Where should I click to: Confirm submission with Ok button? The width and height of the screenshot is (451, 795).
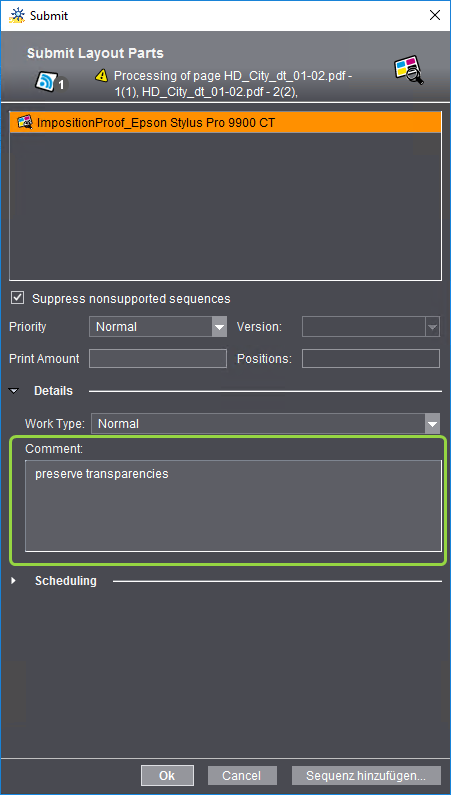167,776
